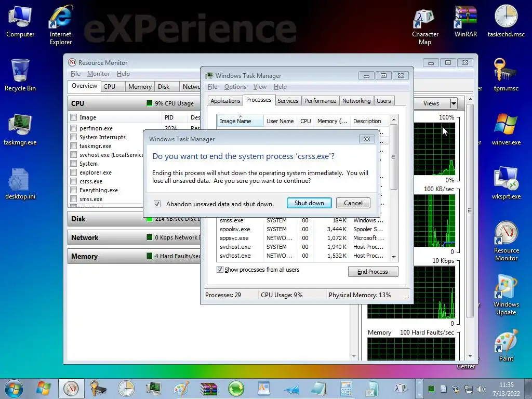Image resolution: width=532 pixels, height=399 pixels.
Task: Expand the Disk section in Resource Monitor
Action: [106, 219]
